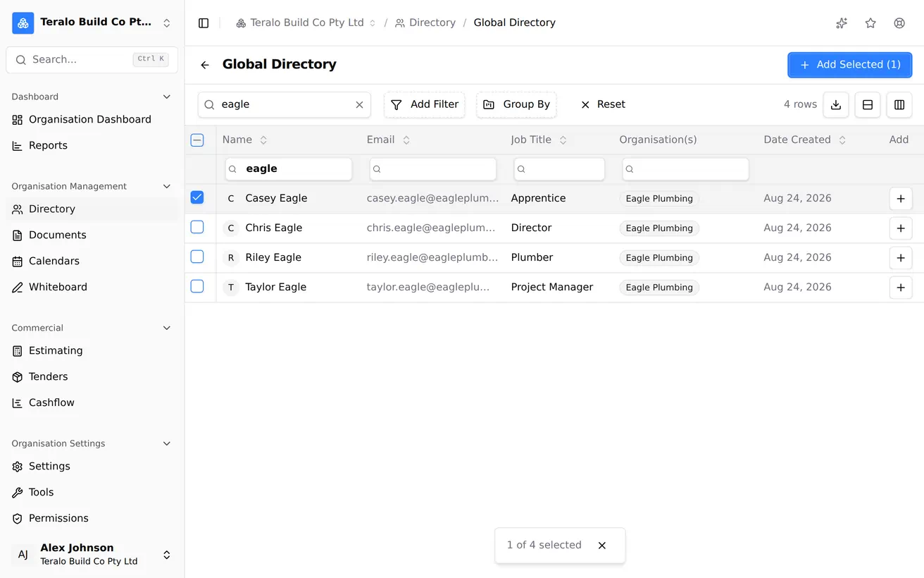Download the table as export
Image resolution: width=924 pixels, height=578 pixels.
coord(836,104)
